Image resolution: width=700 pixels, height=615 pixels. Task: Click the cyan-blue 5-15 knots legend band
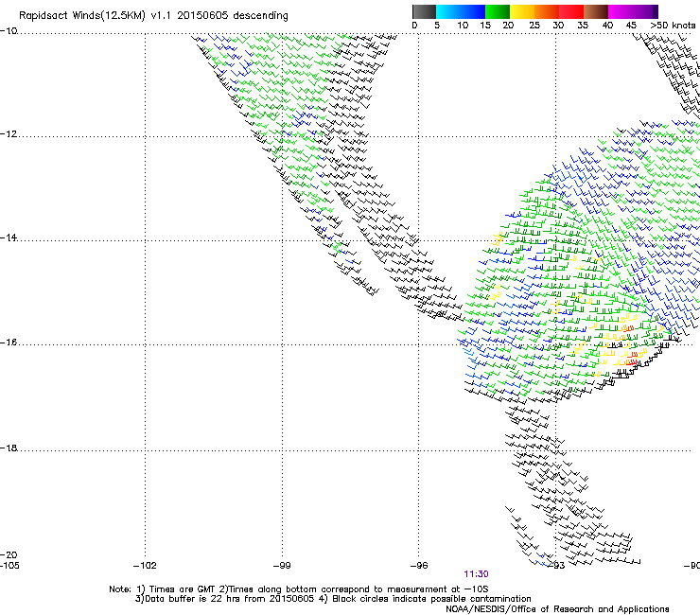pos(461,11)
